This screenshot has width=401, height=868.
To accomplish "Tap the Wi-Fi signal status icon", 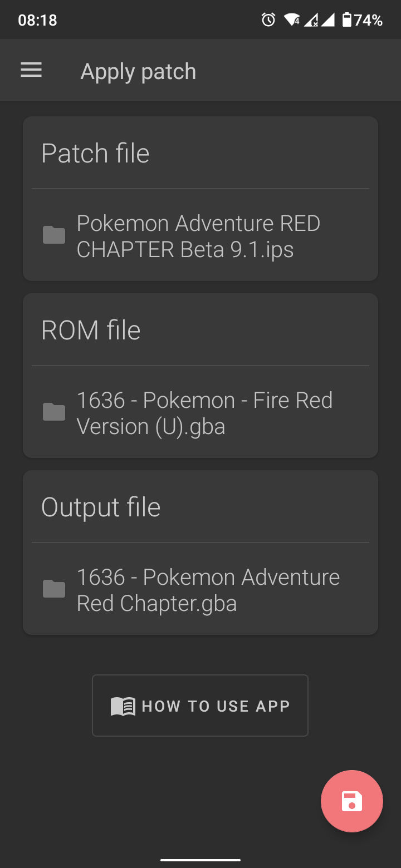I will pyautogui.click(x=291, y=21).
